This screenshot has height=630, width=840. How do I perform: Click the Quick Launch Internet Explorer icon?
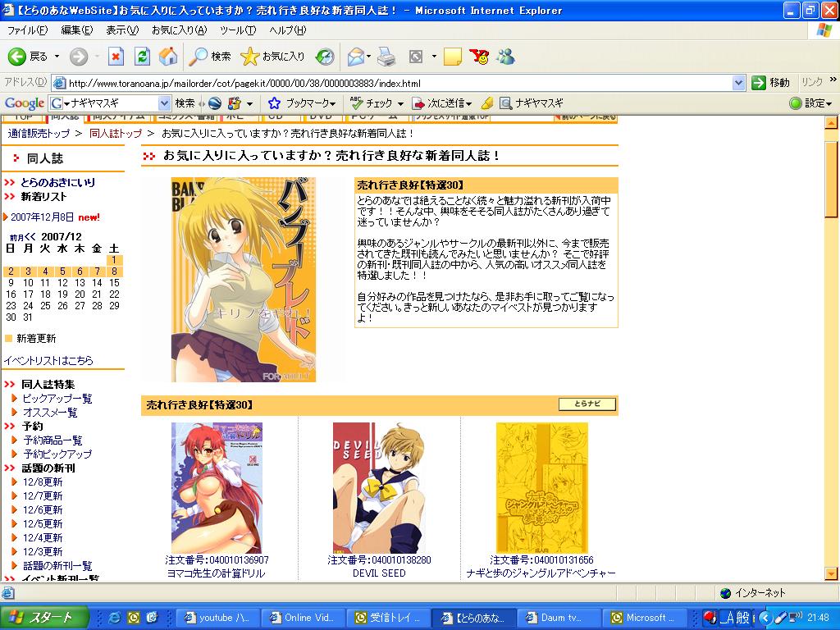coord(114,618)
